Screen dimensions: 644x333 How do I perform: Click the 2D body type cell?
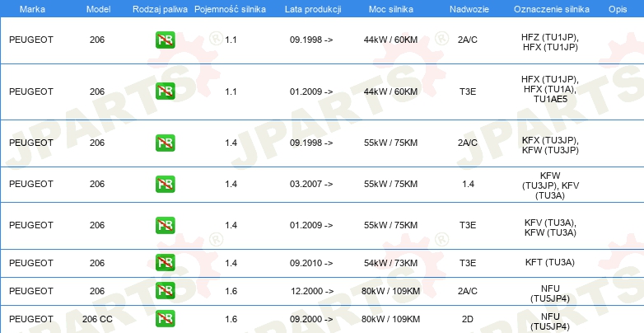[468, 319]
